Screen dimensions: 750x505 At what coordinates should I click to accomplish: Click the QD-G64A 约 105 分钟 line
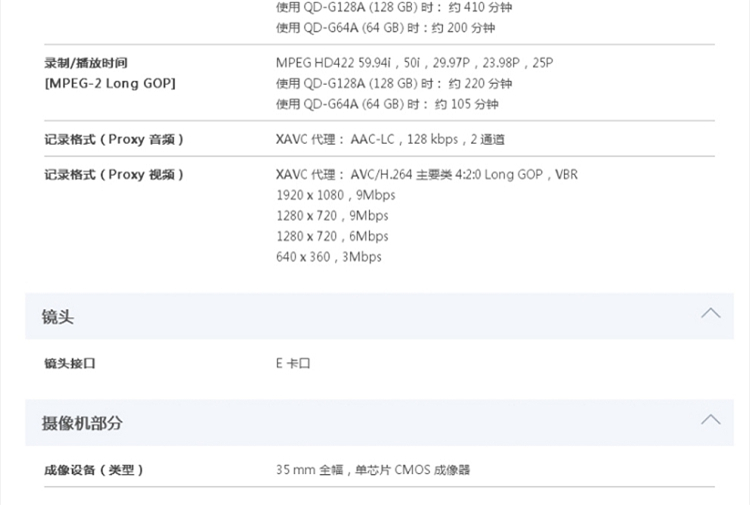[x=387, y=104]
